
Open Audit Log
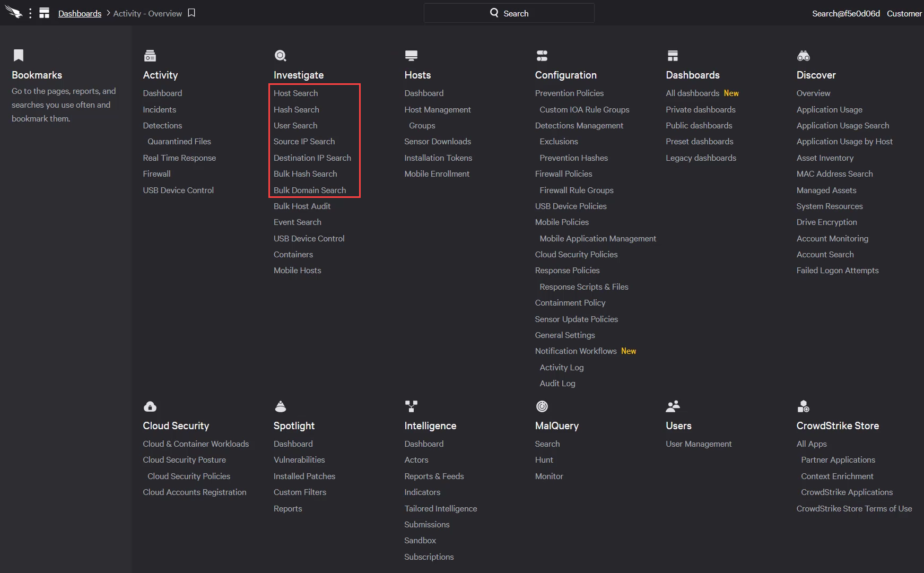tap(557, 384)
